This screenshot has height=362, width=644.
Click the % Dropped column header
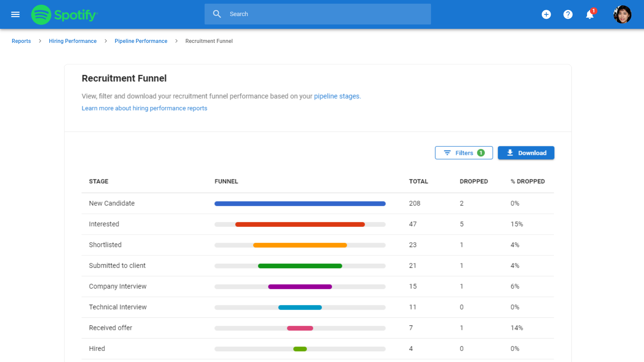click(x=528, y=181)
